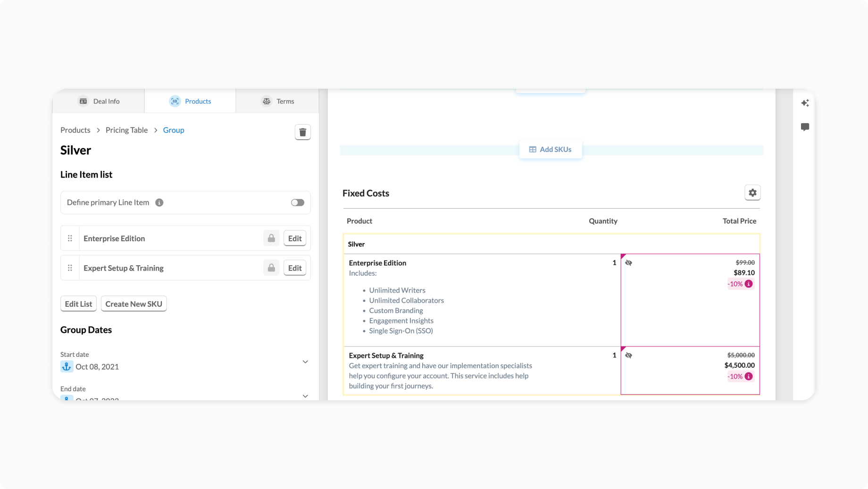Image resolution: width=868 pixels, height=489 pixels.
Task: Switch to the Deal Info tab
Action: click(99, 101)
